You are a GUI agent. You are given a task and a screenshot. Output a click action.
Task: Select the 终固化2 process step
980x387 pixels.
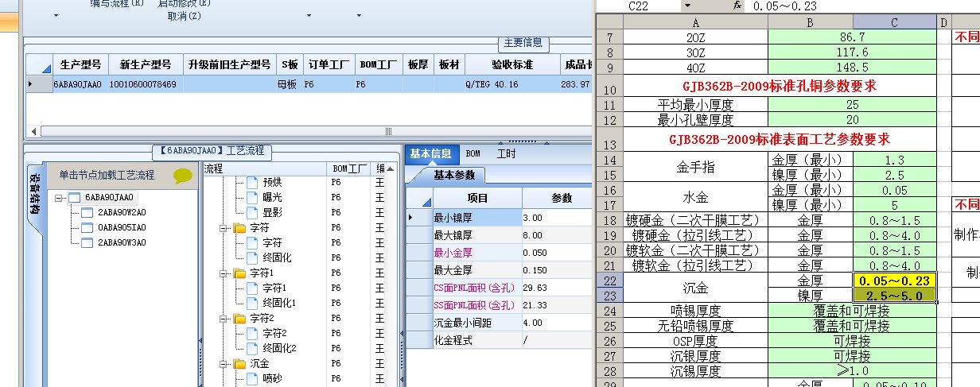[279, 349]
